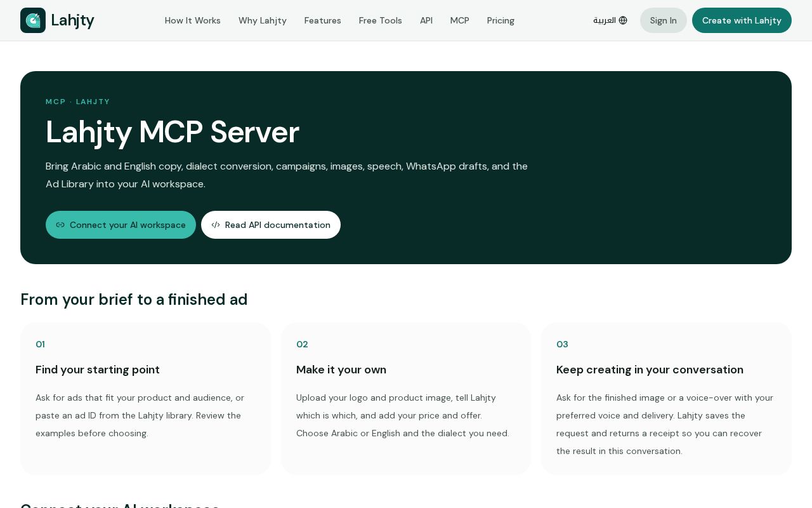The width and height of the screenshot is (812, 508).
Task: Click the step number 02
Action: pos(302,344)
